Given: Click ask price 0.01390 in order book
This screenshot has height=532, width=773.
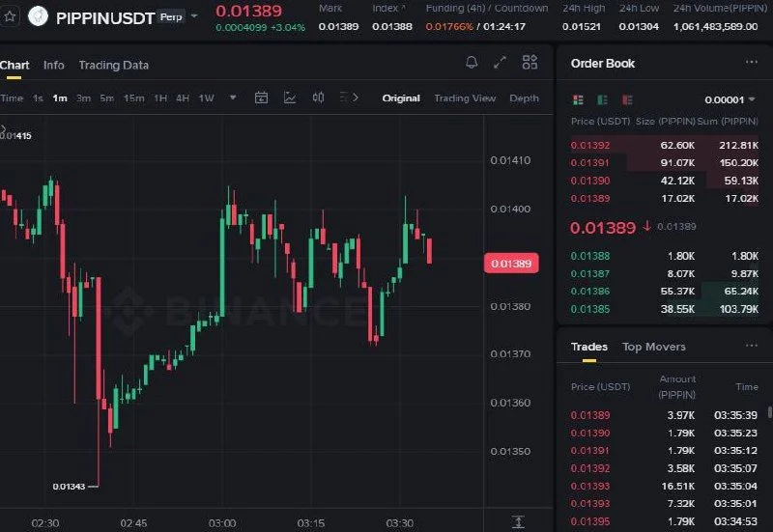Looking at the screenshot, I should point(590,181).
